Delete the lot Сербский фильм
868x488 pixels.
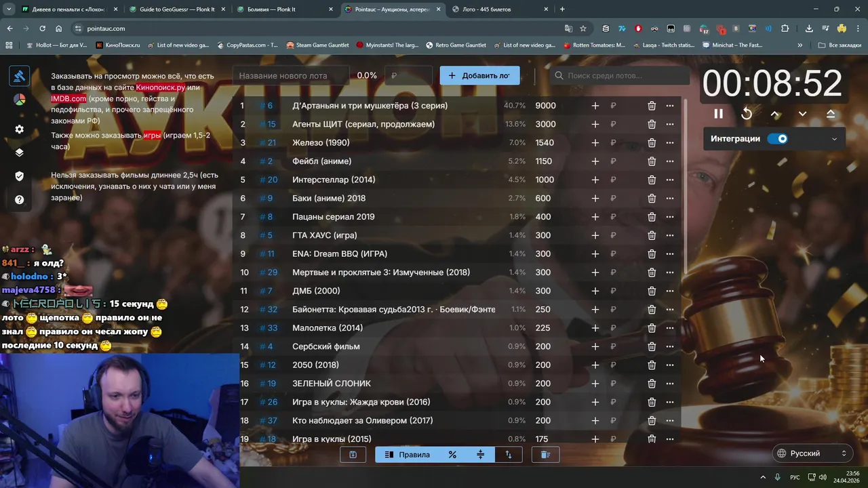(x=652, y=346)
